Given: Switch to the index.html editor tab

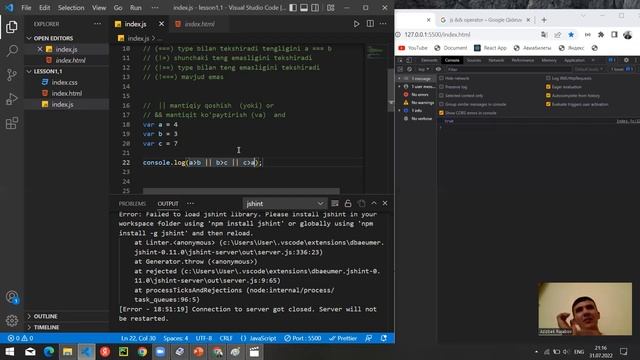Looking at the screenshot, I should pyautogui.click(x=199, y=24).
